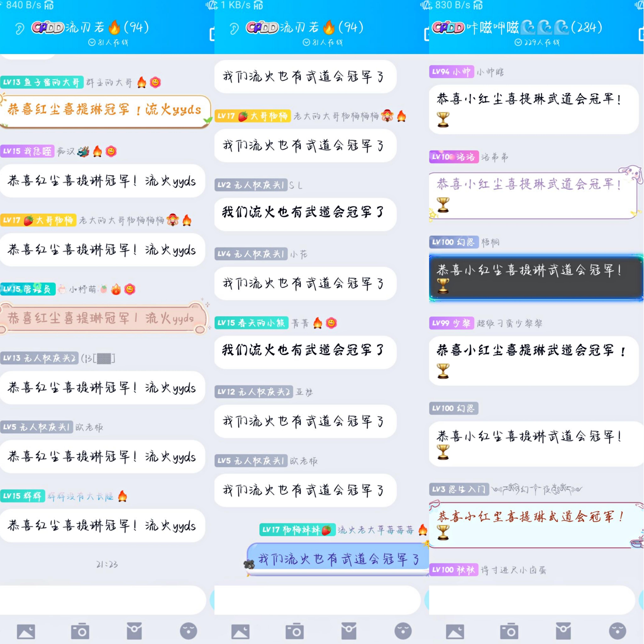Tap the camera icon in middle chat toolbar
644x644 pixels.
click(x=295, y=631)
